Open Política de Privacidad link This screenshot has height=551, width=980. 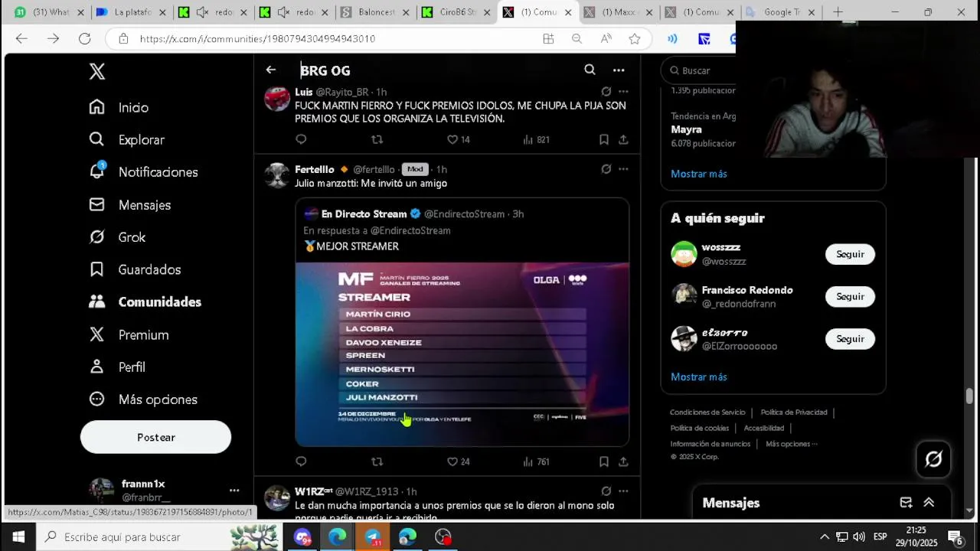[794, 412]
